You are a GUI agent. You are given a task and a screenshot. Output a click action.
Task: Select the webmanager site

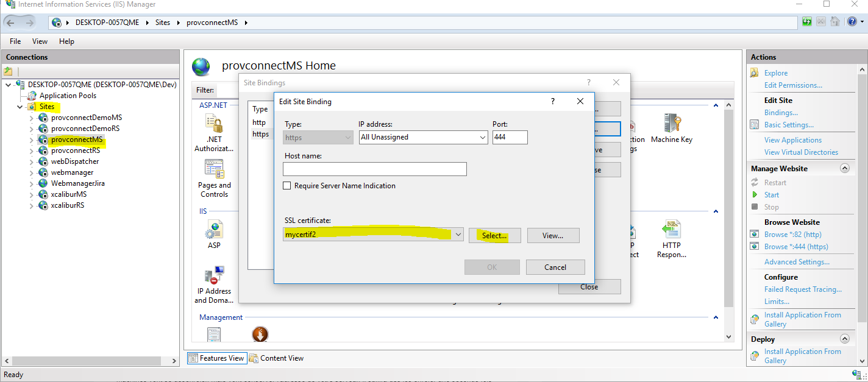(x=72, y=172)
